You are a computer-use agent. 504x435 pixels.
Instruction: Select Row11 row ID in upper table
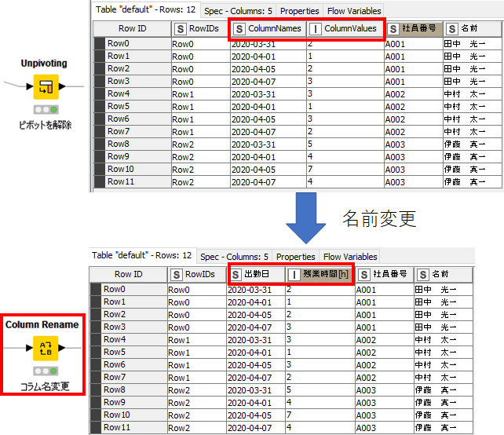(x=132, y=181)
